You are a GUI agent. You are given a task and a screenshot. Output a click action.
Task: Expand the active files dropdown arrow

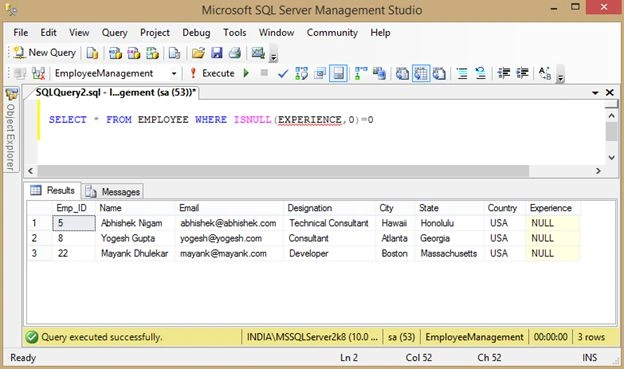point(595,93)
